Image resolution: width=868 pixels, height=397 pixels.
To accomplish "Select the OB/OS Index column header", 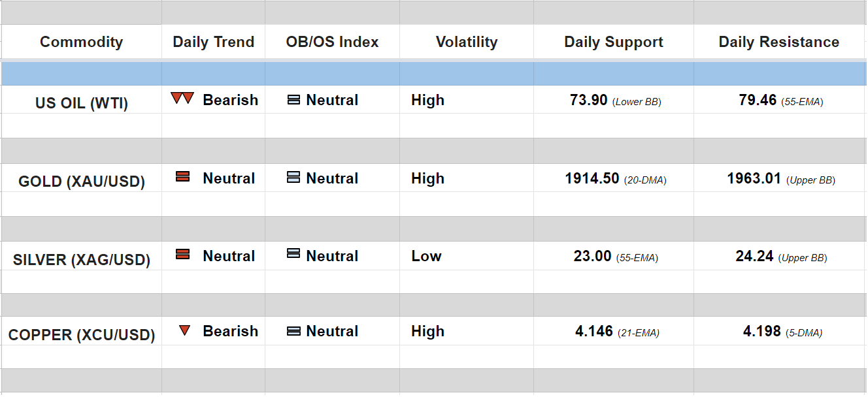I will [x=332, y=42].
